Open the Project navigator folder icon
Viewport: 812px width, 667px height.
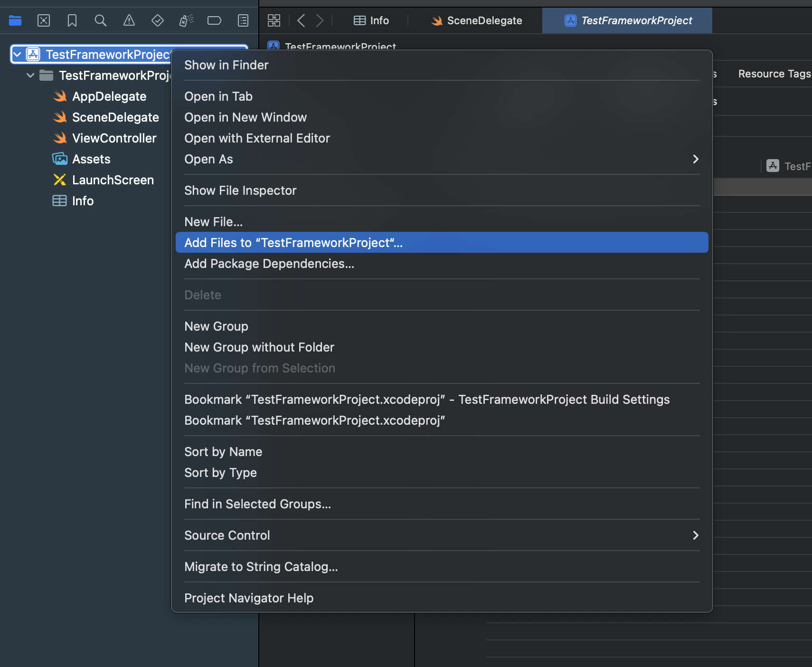15,20
